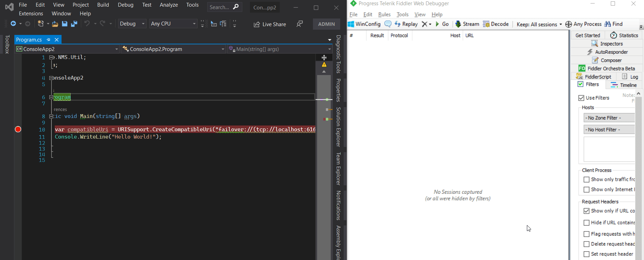The width and height of the screenshot is (644, 260).
Task: Switch to the Timeline tab
Action: point(624,85)
